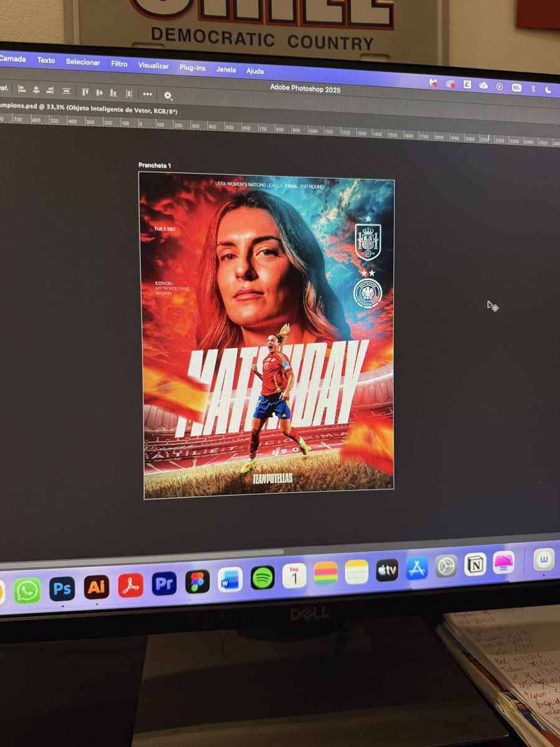The image size is (560, 747).
Task: Open Illustrator from the Dock
Action: (96, 586)
